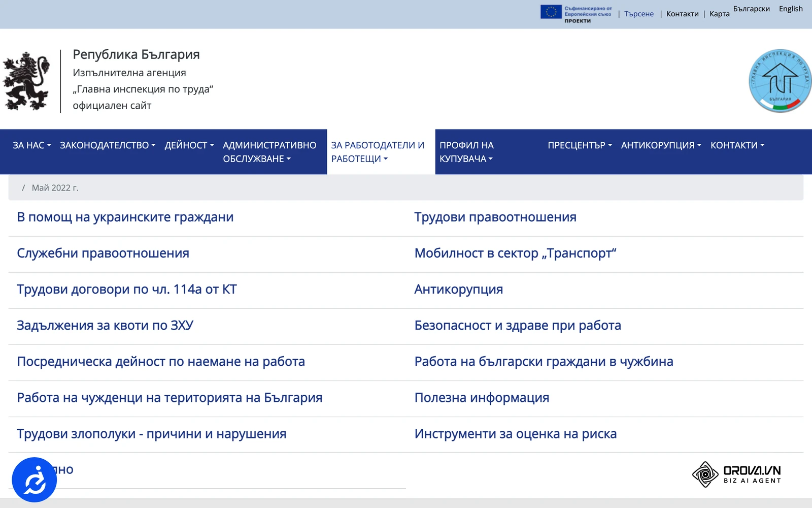Open Инструменти за оценка на риска
The image size is (812, 508).
(x=516, y=434)
